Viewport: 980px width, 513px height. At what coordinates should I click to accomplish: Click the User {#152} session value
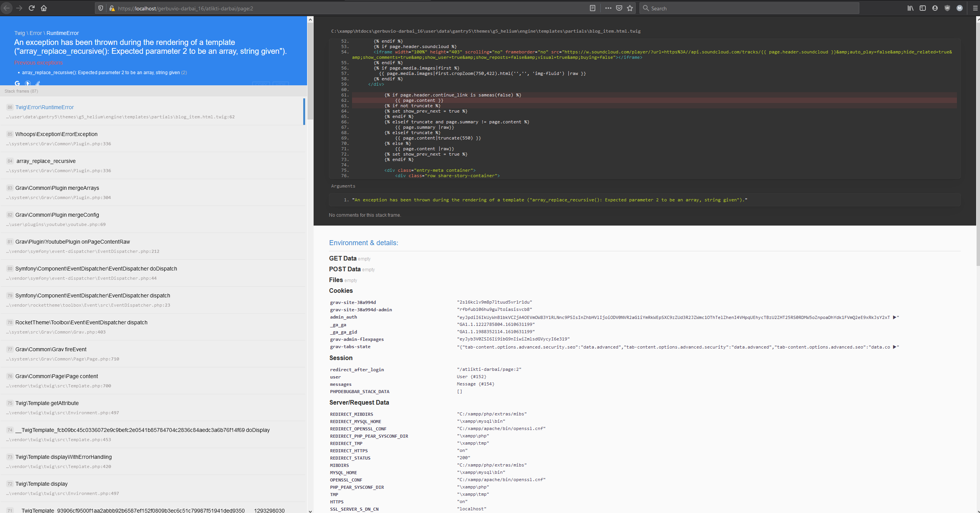coord(472,377)
